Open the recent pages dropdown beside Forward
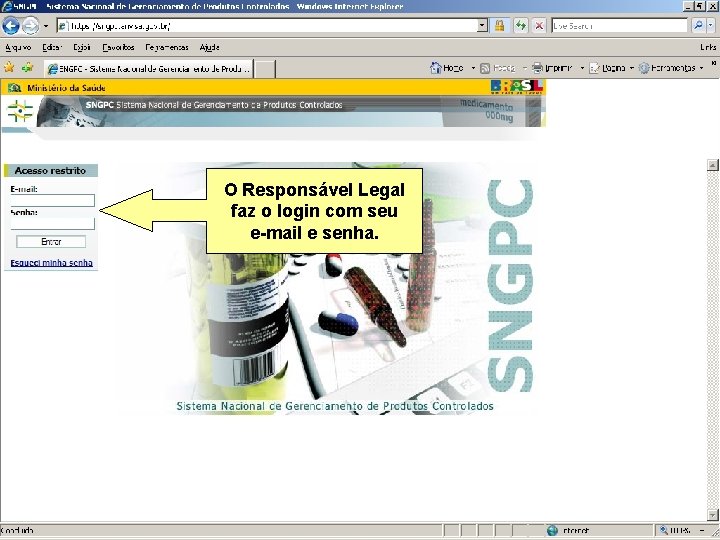 pos(45,26)
